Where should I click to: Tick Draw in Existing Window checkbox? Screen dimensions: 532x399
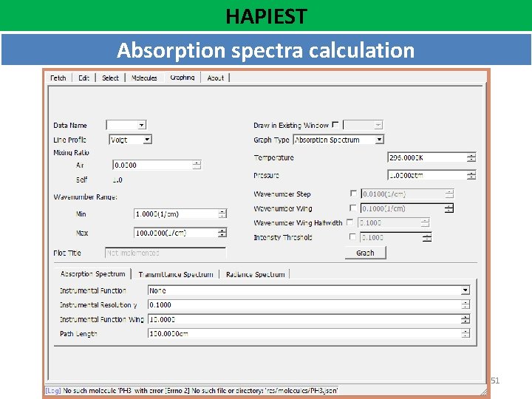pyautogui.click(x=335, y=125)
